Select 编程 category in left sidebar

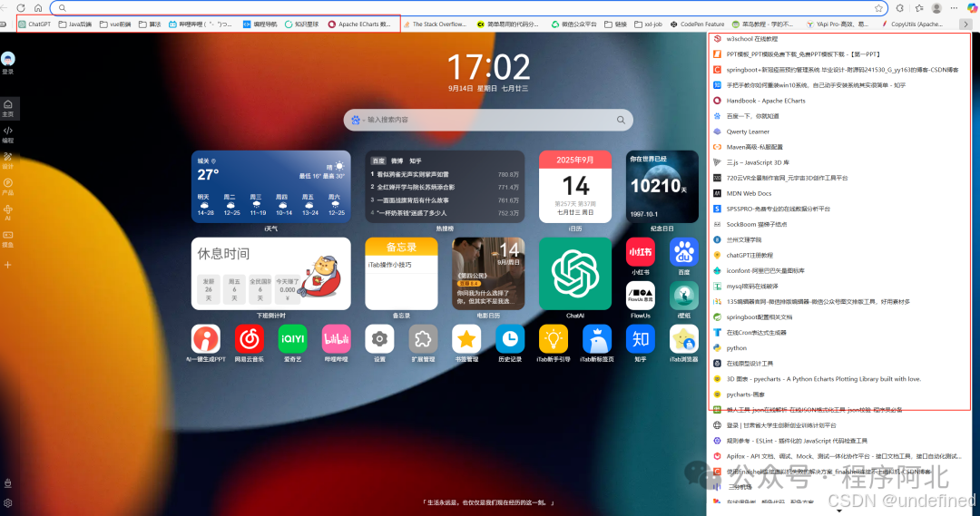[8, 134]
